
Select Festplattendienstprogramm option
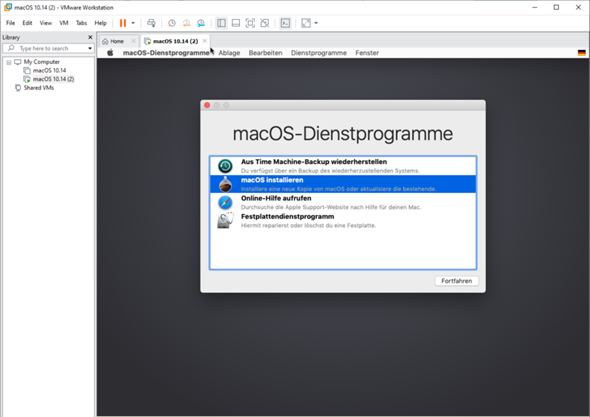[343, 221]
